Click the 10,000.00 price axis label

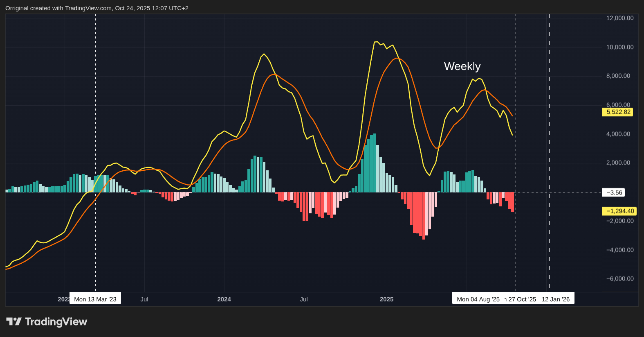(x=620, y=47)
